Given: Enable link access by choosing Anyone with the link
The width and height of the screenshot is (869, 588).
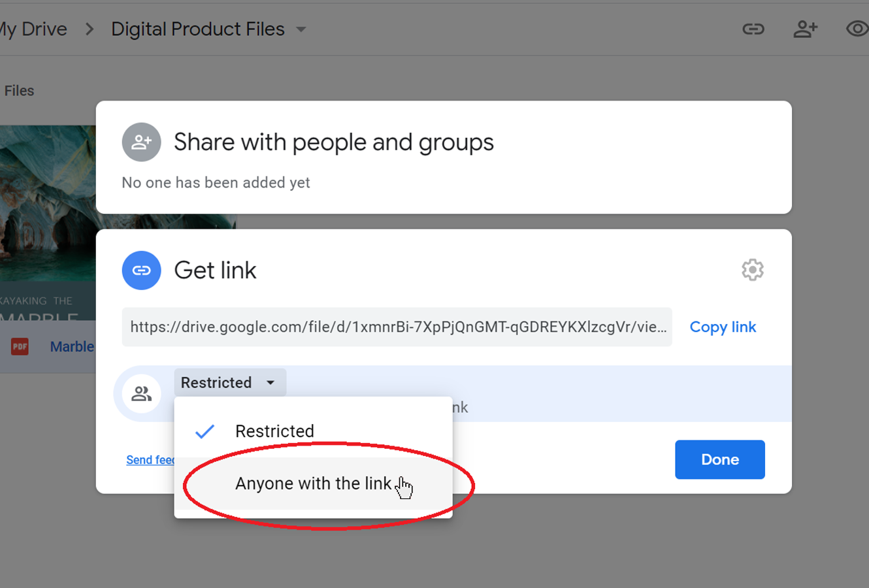Looking at the screenshot, I should tap(314, 483).
